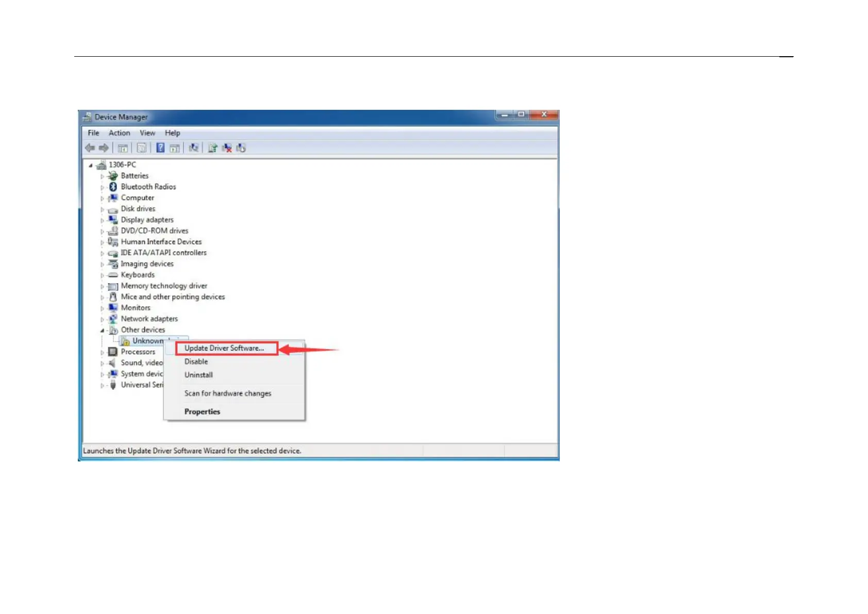868x614 pixels.
Task: Collapse the 1306-PC root node
Action: [x=91, y=165]
